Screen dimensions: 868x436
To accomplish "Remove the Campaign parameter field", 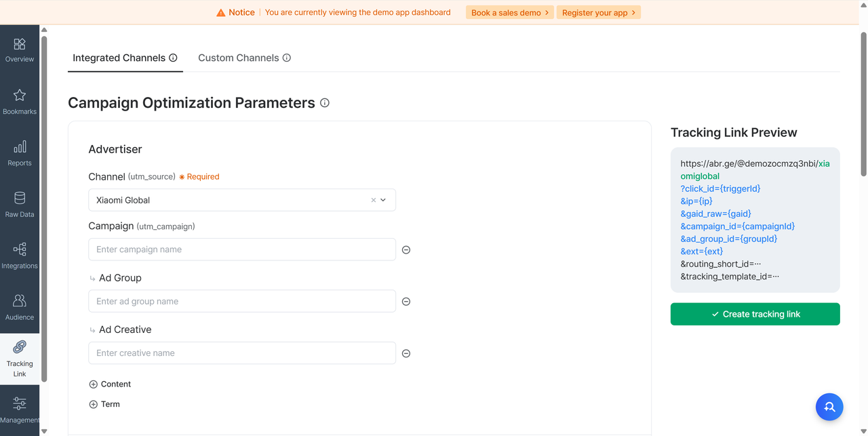I will [406, 250].
